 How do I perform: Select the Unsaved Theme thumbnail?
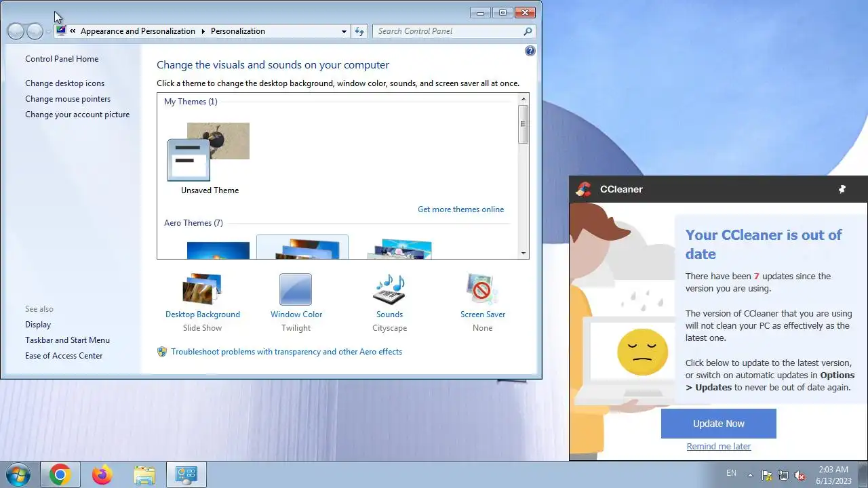[x=209, y=152]
